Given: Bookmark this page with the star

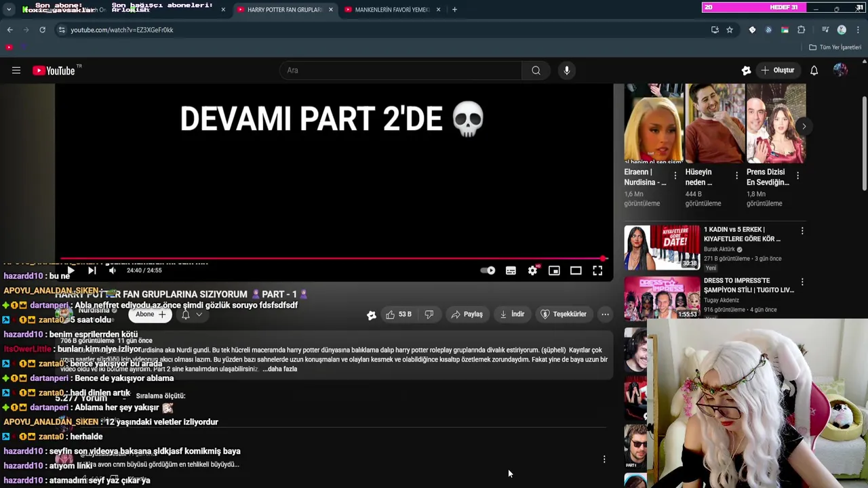Looking at the screenshot, I should 730,30.
